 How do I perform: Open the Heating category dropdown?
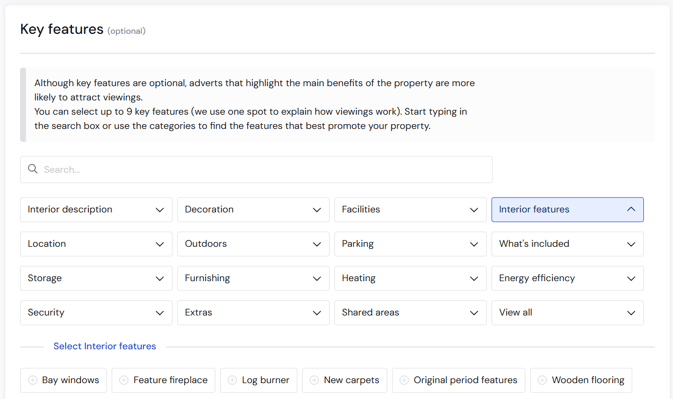(x=410, y=278)
